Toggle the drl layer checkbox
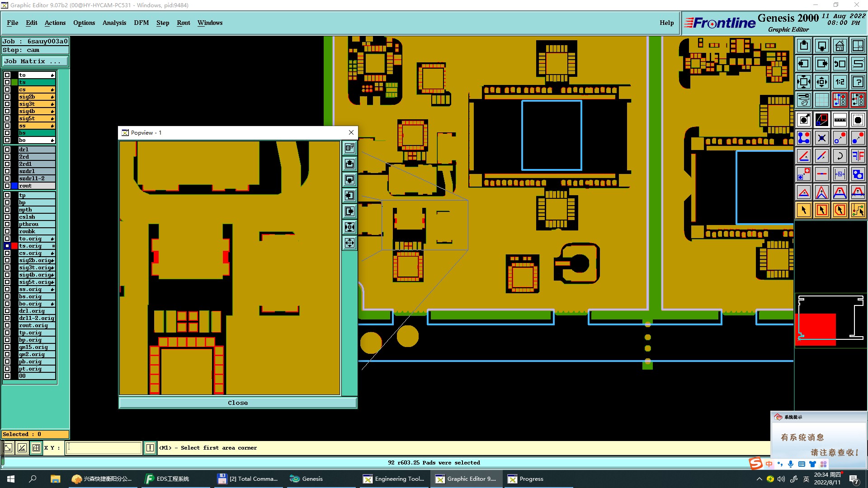The image size is (868, 488). pos(7,150)
